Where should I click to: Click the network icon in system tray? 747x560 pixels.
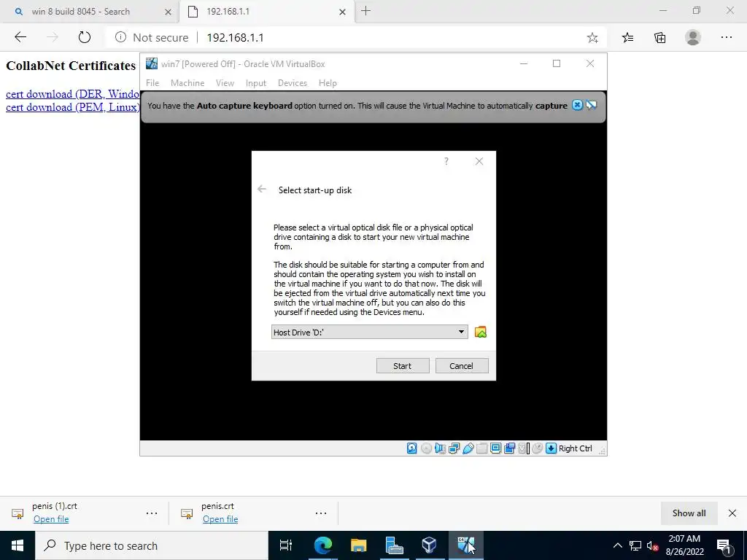click(x=635, y=545)
